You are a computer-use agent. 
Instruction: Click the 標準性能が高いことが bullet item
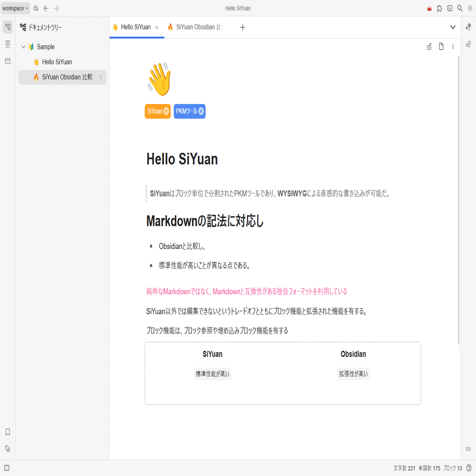(x=204, y=266)
